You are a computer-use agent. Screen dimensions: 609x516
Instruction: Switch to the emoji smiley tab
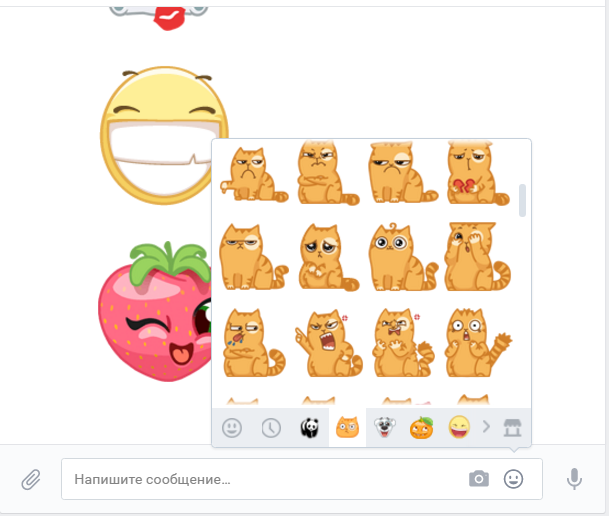232,428
